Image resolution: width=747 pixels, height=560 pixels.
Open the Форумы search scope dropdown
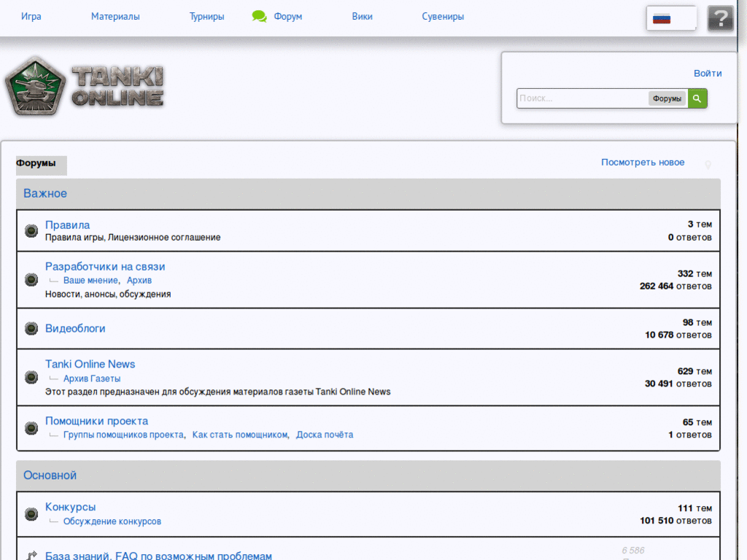667,98
